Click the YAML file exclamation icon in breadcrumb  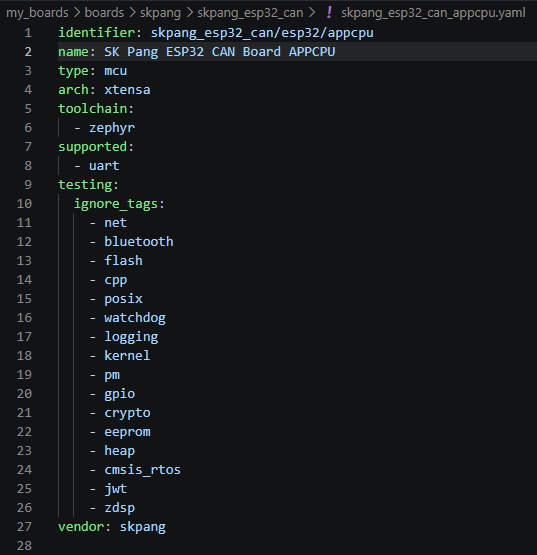329,13
